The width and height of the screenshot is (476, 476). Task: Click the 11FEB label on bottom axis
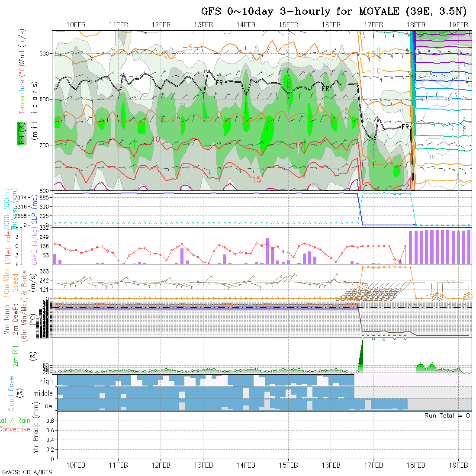tap(119, 465)
